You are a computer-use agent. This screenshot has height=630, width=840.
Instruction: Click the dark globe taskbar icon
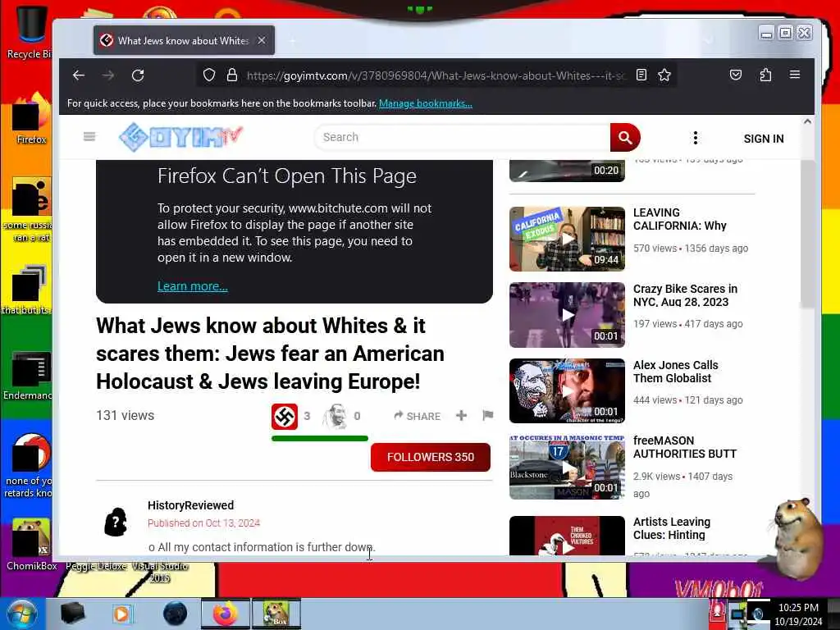(175, 614)
